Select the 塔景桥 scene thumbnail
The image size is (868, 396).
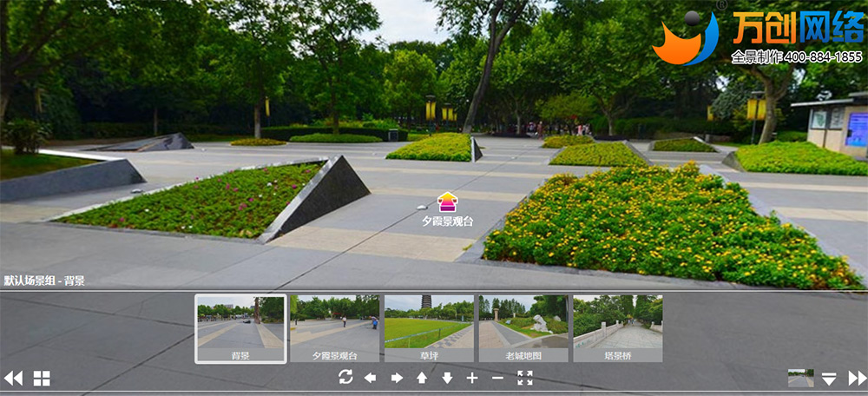click(x=617, y=328)
